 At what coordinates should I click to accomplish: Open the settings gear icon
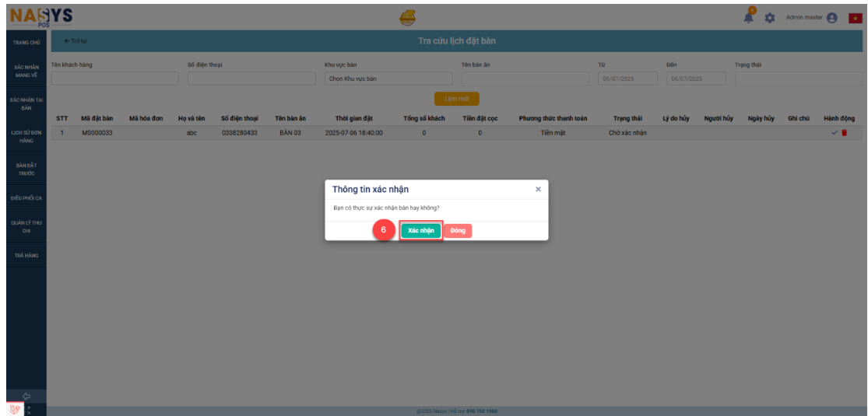pyautogui.click(x=770, y=18)
